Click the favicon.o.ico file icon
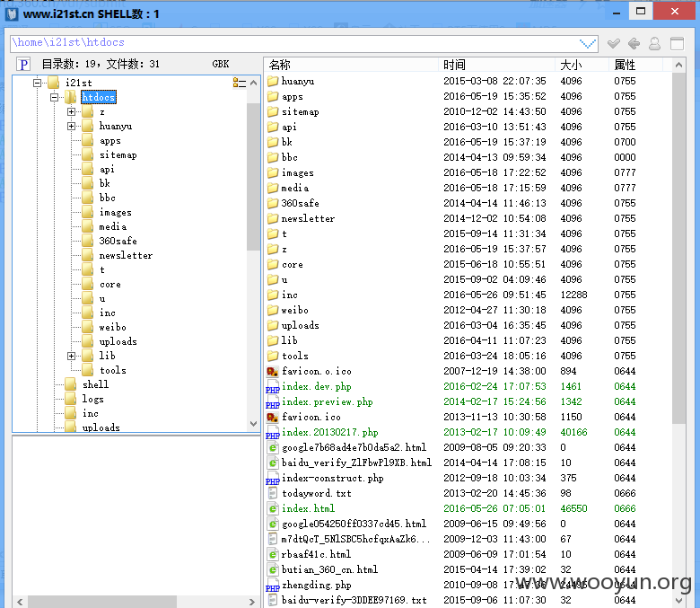The image size is (700, 608). tap(272, 371)
